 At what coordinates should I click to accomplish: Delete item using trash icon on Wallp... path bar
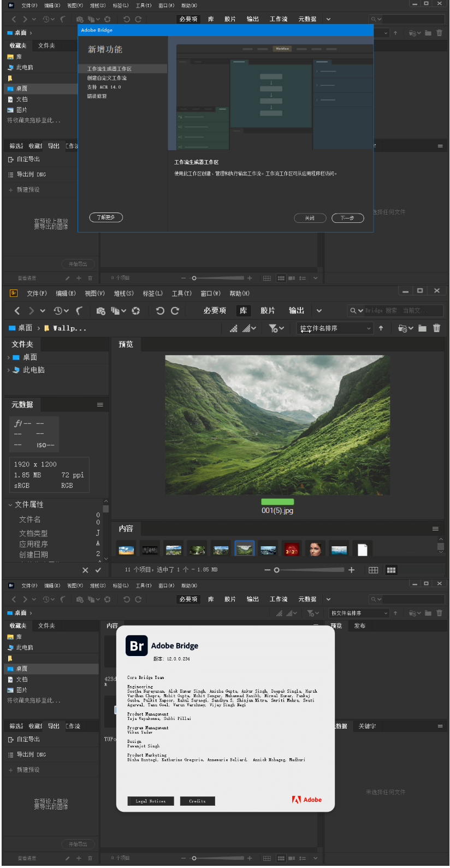tap(436, 328)
